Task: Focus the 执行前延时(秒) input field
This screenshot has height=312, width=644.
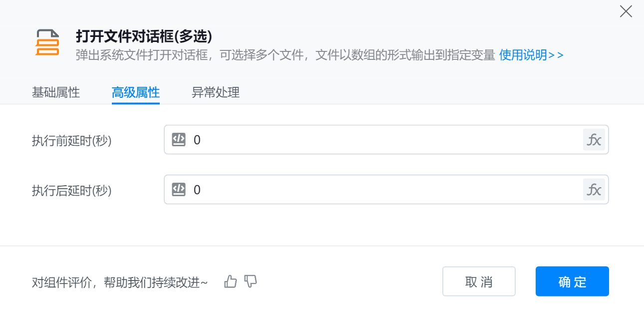Action: pyautogui.click(x=384, y=140)
